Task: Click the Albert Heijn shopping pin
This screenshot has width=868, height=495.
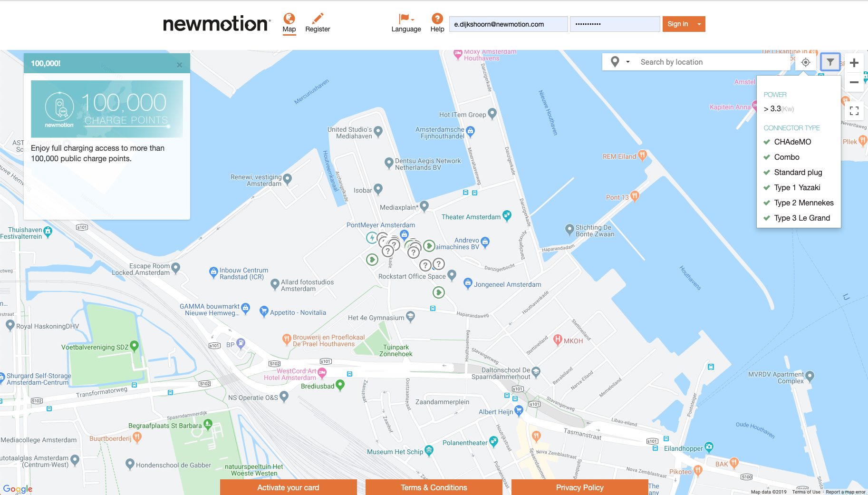Action: tap(519, 411)
